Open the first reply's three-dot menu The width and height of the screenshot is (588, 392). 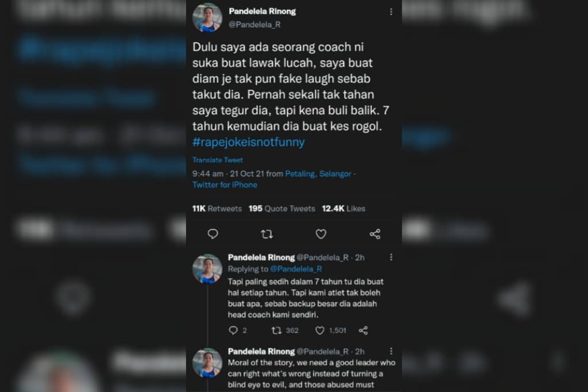tap(391, 257)
